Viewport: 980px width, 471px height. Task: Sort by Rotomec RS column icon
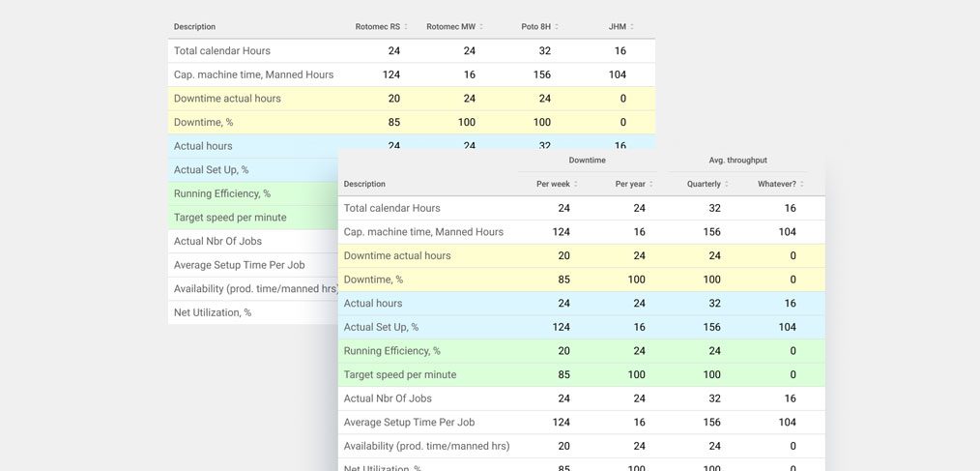pos(406,27)
